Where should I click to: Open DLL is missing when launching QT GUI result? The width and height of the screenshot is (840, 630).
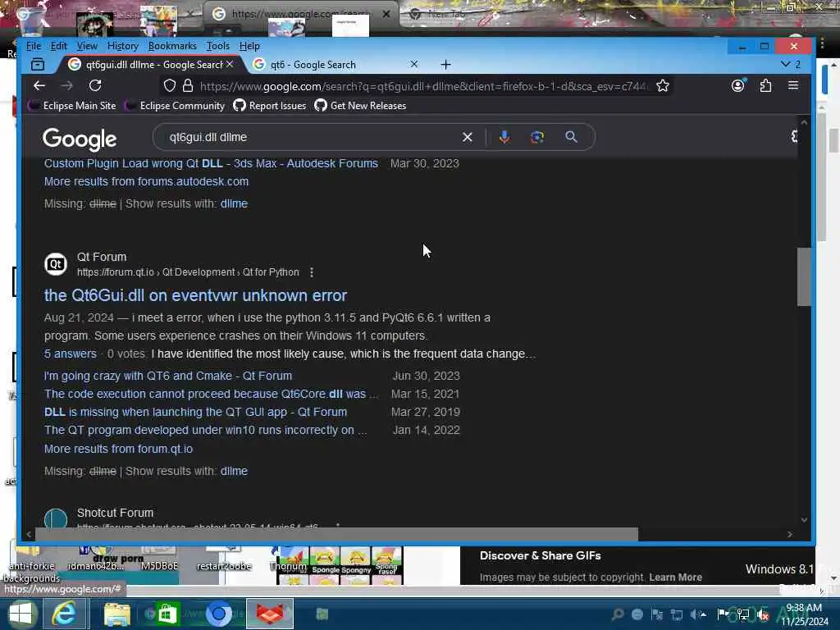pyautogui.click(x=195, y=412)
